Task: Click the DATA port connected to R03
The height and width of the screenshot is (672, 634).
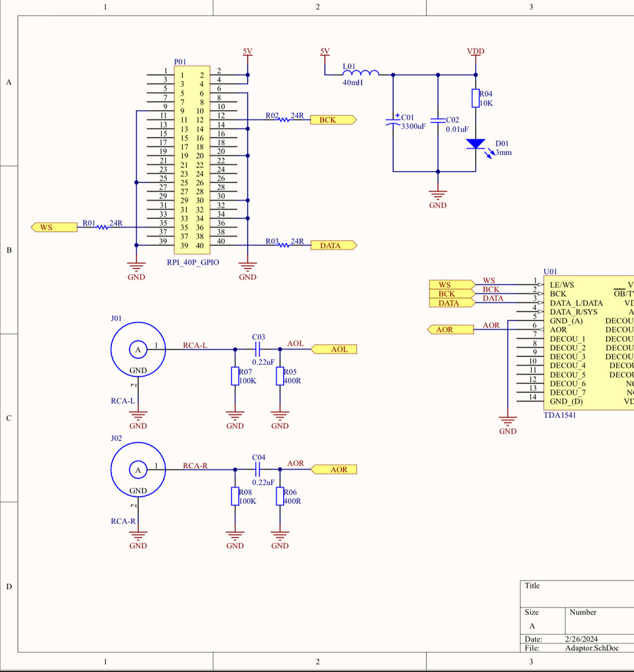Action: click(333, 245)
